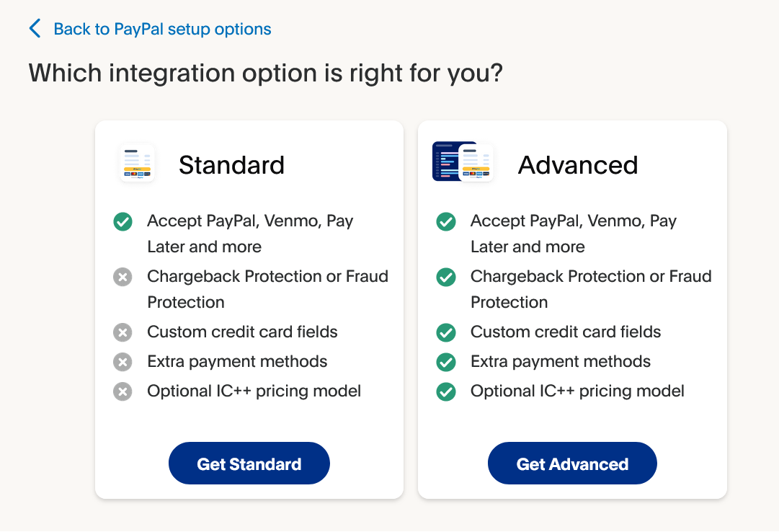Click gray X beside Standard Chargeback Protection
Viewport: 779px width, 532px height.
(123, 277)
